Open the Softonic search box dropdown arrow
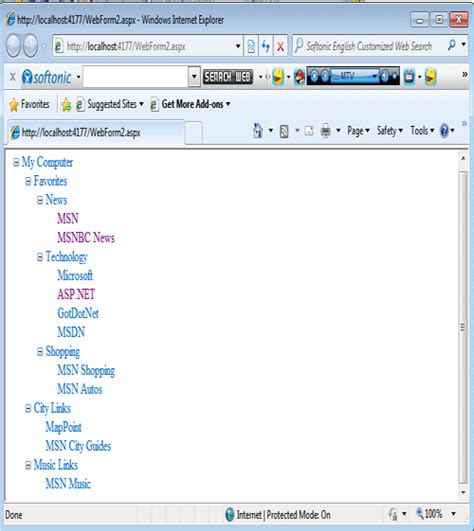The image size is (474, 531). [x=194, y=77]
